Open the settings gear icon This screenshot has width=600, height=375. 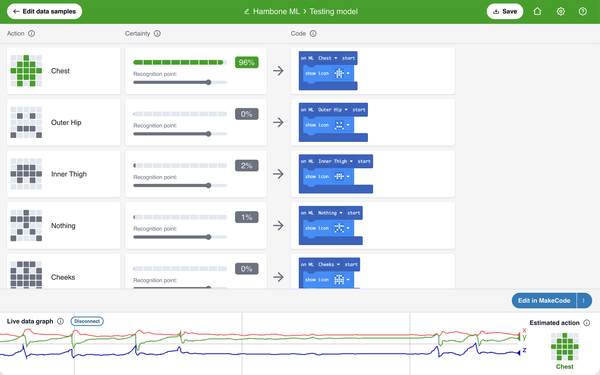pos(561,11)
